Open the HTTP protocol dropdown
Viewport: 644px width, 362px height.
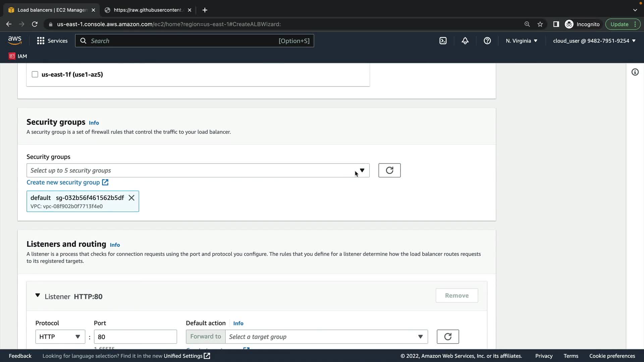pos(60,337)
